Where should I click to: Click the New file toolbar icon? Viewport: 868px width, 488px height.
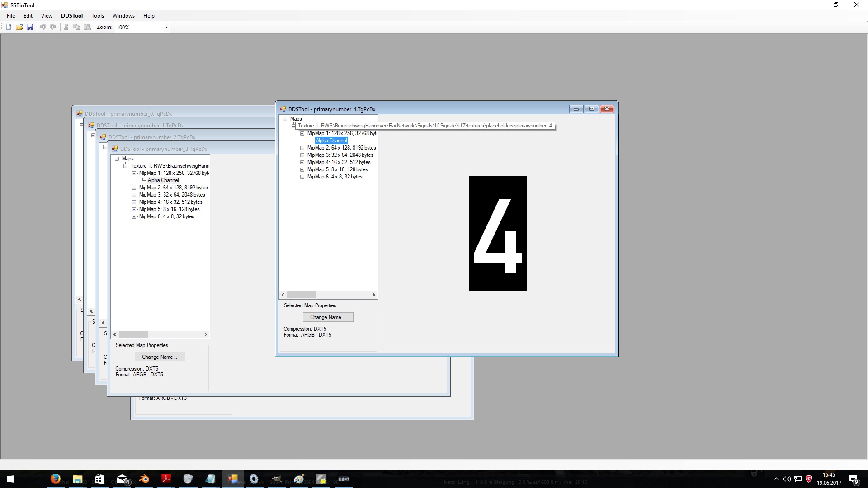pos(9,27)
